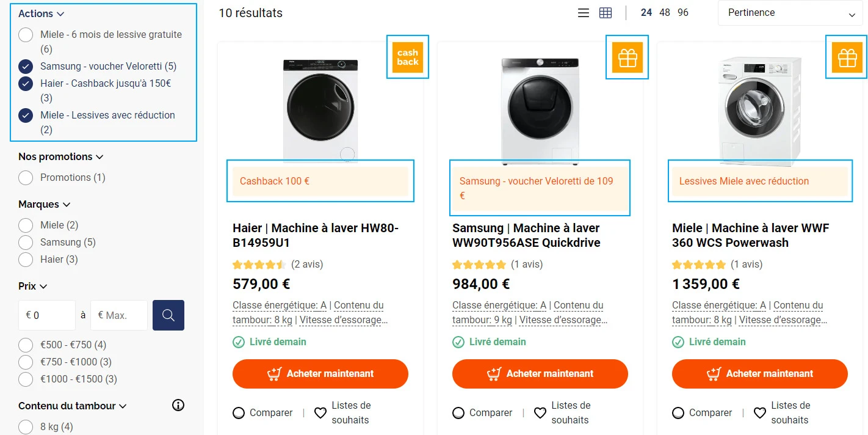Switch to list view layout
The width and height of the screenshot is (868, 435).
584,13
